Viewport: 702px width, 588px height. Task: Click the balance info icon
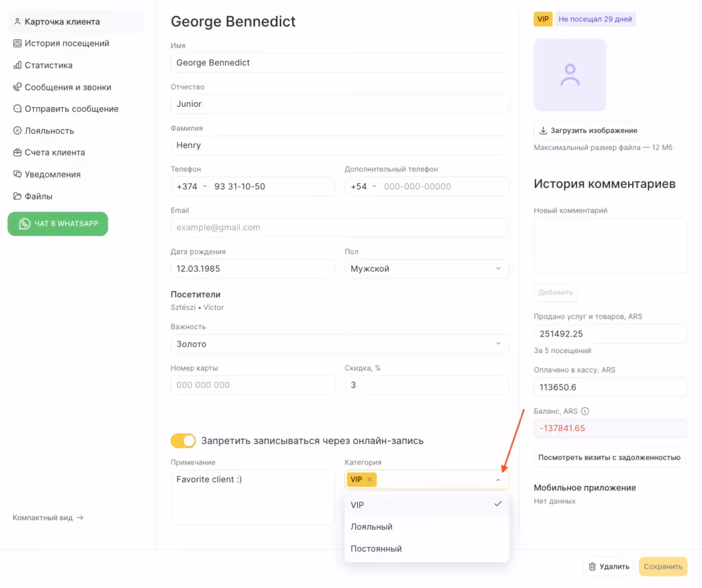pos(585,412)
